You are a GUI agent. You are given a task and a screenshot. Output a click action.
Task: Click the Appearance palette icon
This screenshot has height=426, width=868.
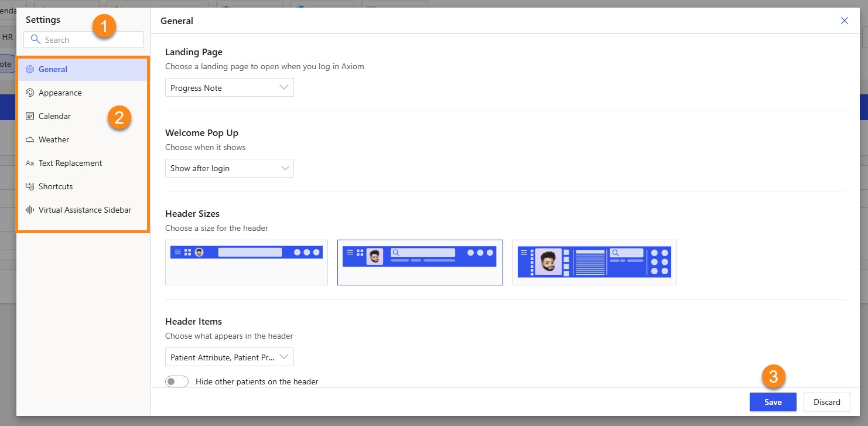pyautogui.click(x=30, y=93)
